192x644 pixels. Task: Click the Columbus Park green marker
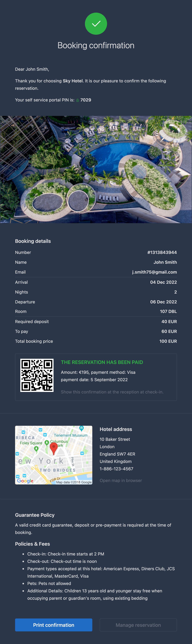pyautogui.click(x=47, y=443)
